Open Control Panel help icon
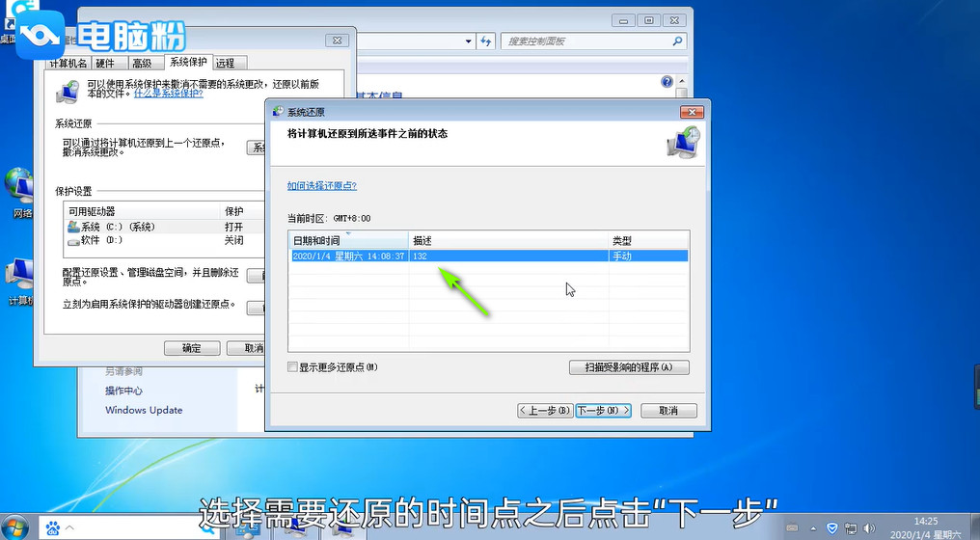Screen dimensions: 980x540 click(667, 82)
